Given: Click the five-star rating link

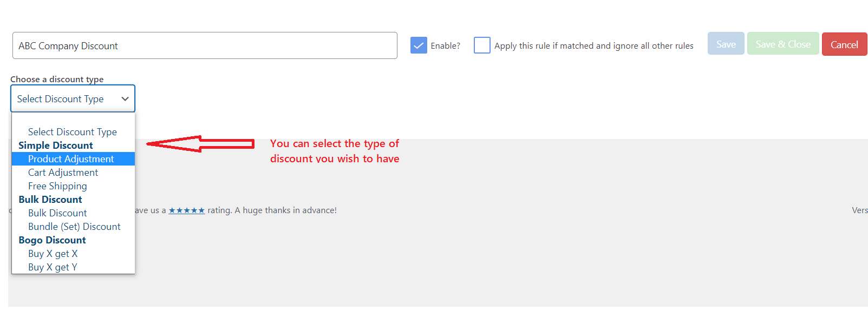Looking at the screenshot, I should click(186, 210).
